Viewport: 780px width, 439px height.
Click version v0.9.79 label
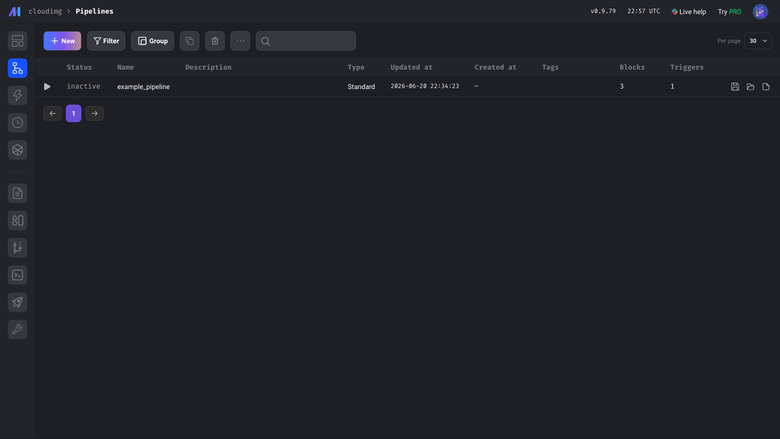(603, 11)
